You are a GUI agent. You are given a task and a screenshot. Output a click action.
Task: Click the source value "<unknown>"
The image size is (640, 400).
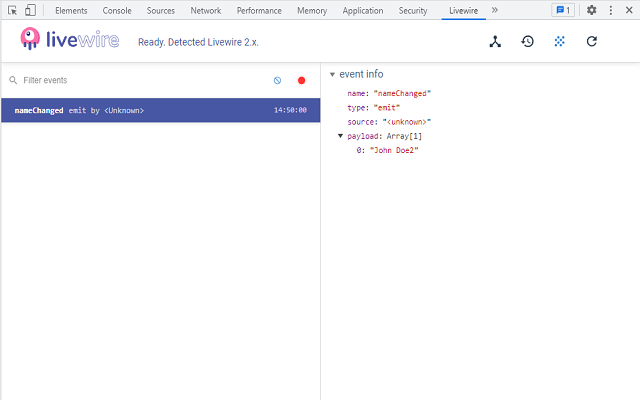pyautogui.click(x=407, y=122)
